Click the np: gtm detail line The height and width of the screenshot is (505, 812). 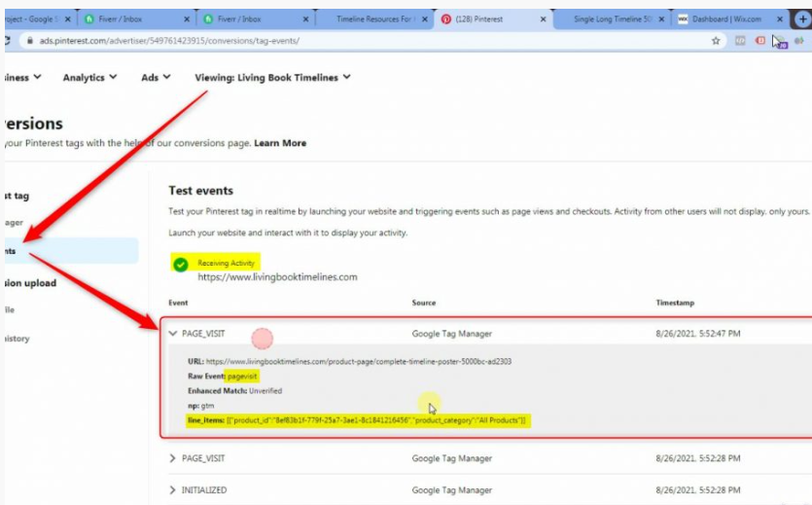[201, 406]
